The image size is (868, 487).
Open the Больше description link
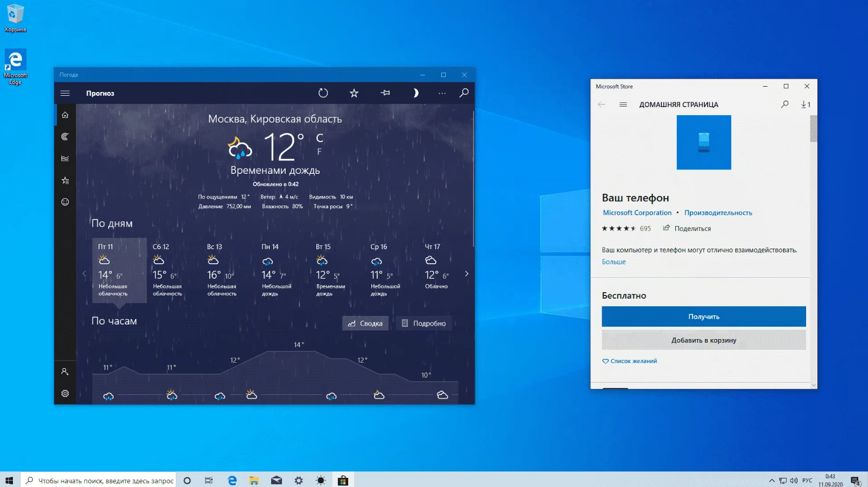(x=614, y=262)
